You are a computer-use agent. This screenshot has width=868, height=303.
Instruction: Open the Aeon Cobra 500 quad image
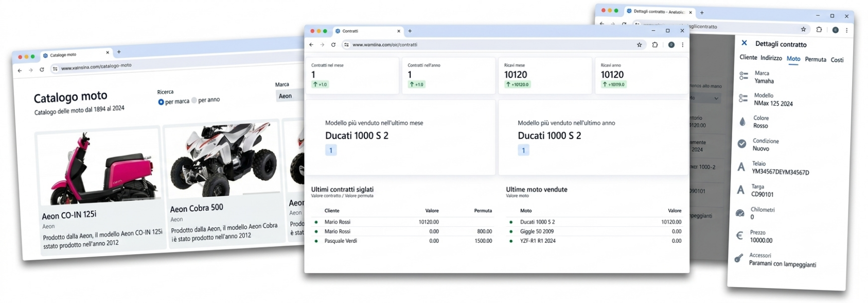pos(223,160)
